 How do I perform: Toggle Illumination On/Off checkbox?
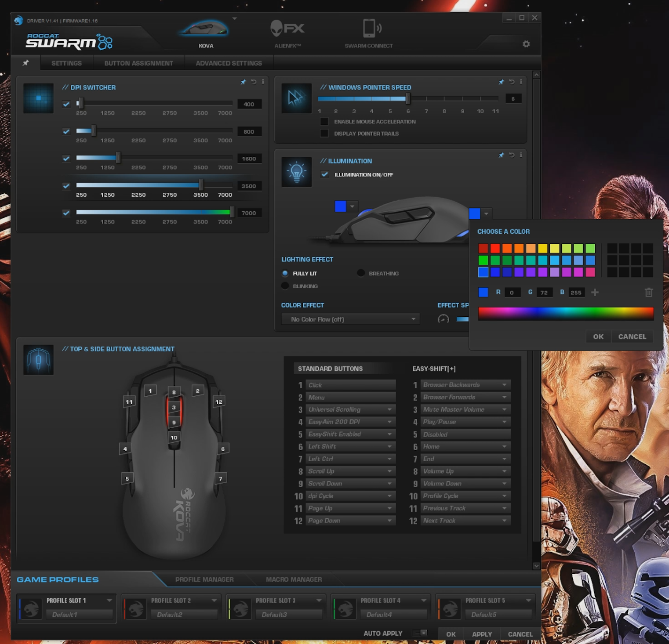tap(325, 174)
